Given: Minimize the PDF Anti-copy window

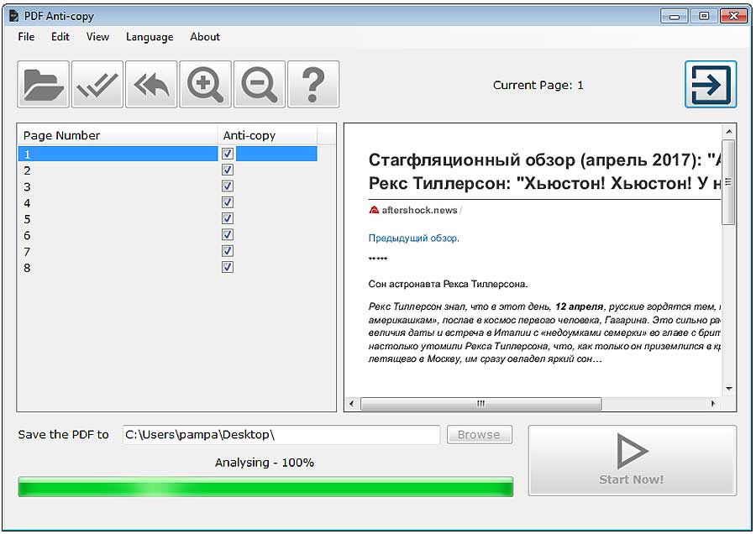Looking at the screenshot, I should click(x=674, y=17).
